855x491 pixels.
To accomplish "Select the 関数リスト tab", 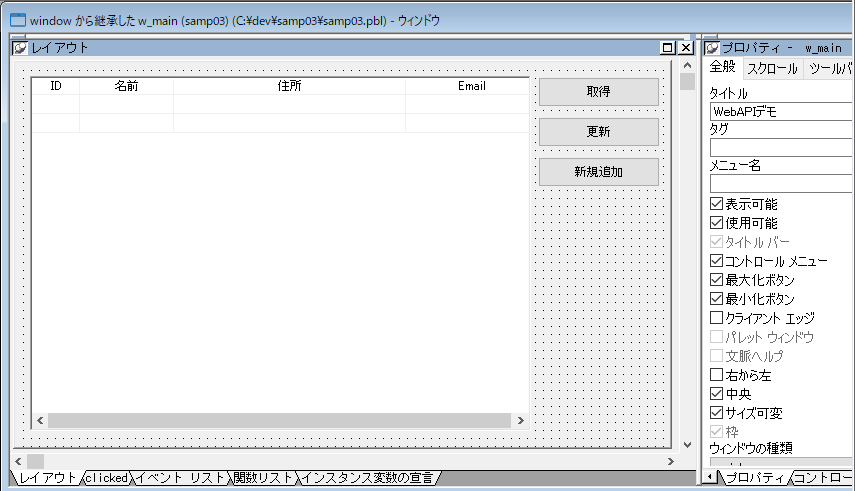I will pos(264,478).
